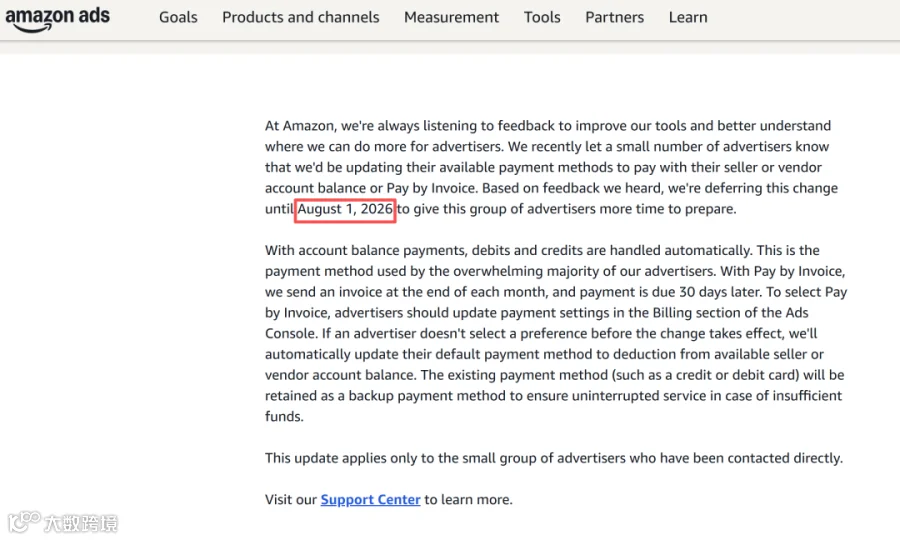This screenshot has width=900, height=540.
Task: Click the red-boxed date August 1, 2026
Action: [345, 209]
